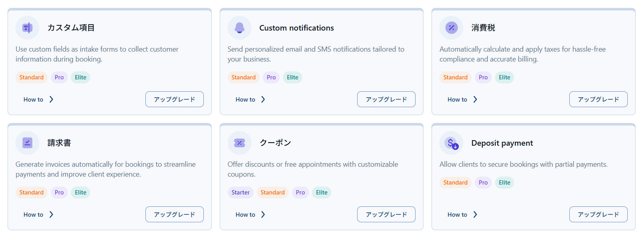Viewport: 644px width, 233px height.
Task: Click the カスタム項目 custom fields icon
Action: point(27,28)
